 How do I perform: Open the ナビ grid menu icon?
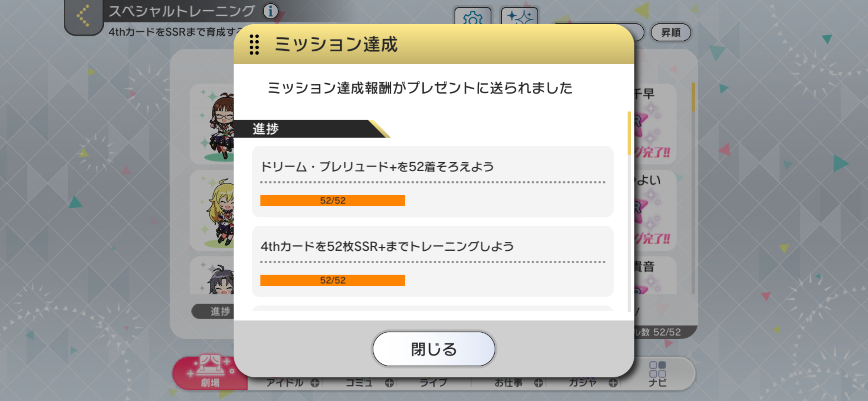657,374
